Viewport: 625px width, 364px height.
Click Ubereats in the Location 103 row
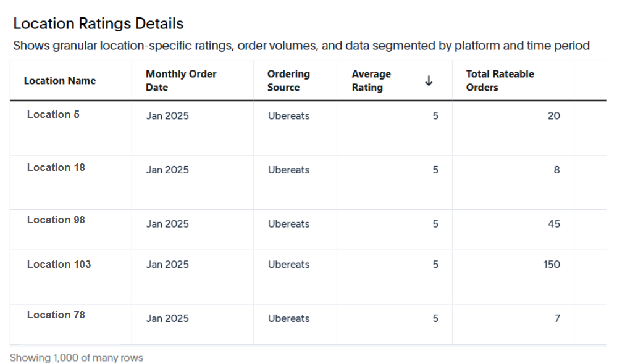click(288, 265)
